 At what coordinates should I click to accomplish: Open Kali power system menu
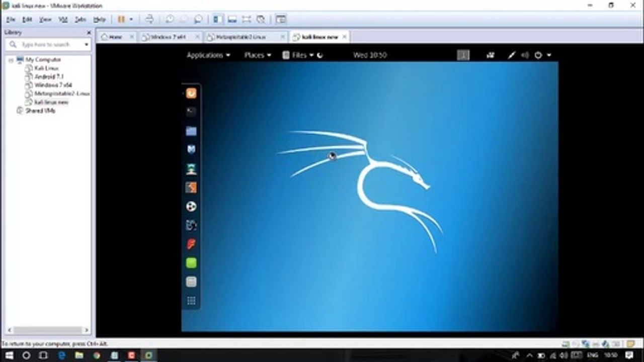coord(542,55)
